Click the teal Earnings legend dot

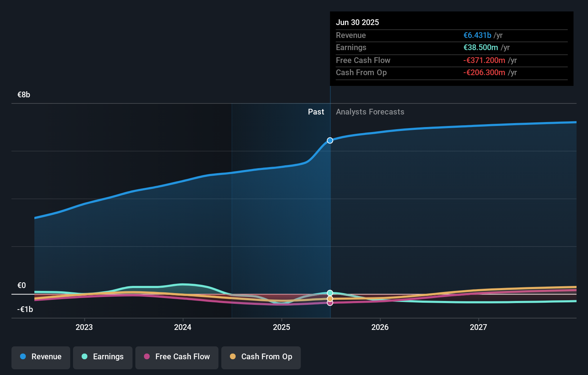click(x=85, y=357)
